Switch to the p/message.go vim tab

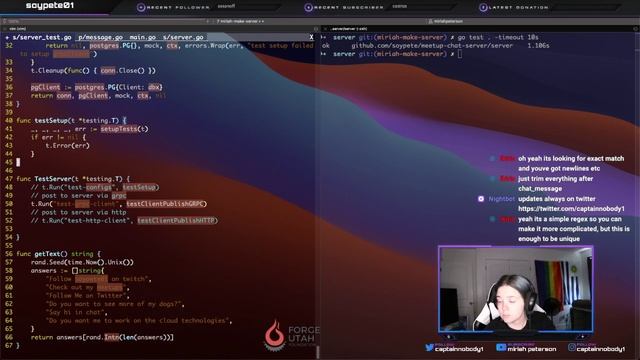coord(100,37)
